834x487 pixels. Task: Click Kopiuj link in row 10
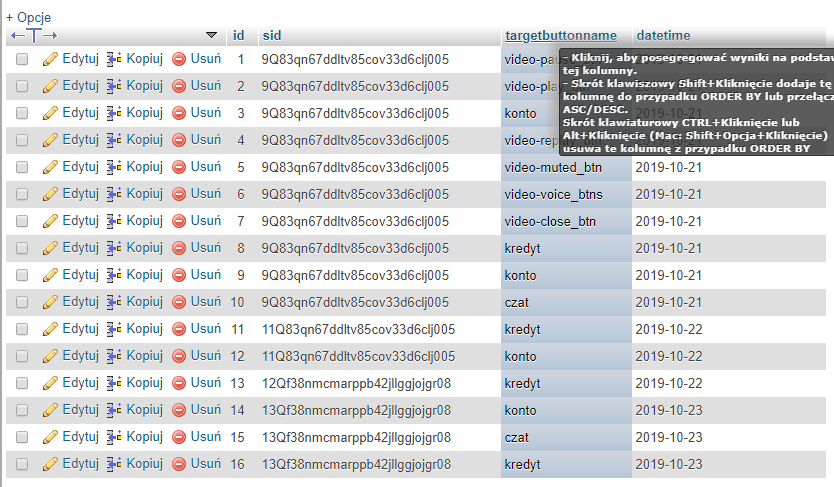point(144,302)
